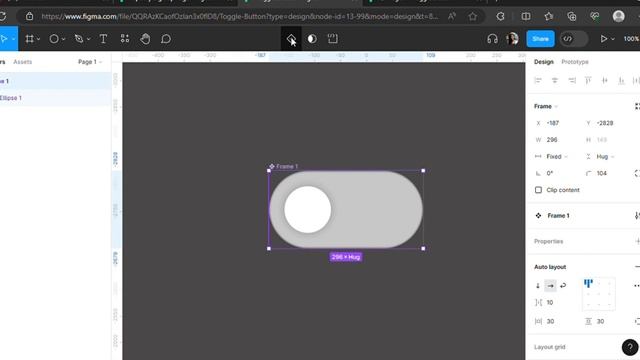Click the component tool icon in toolbar center
This screenshot has height=360, width=640.
coord(291,39)
